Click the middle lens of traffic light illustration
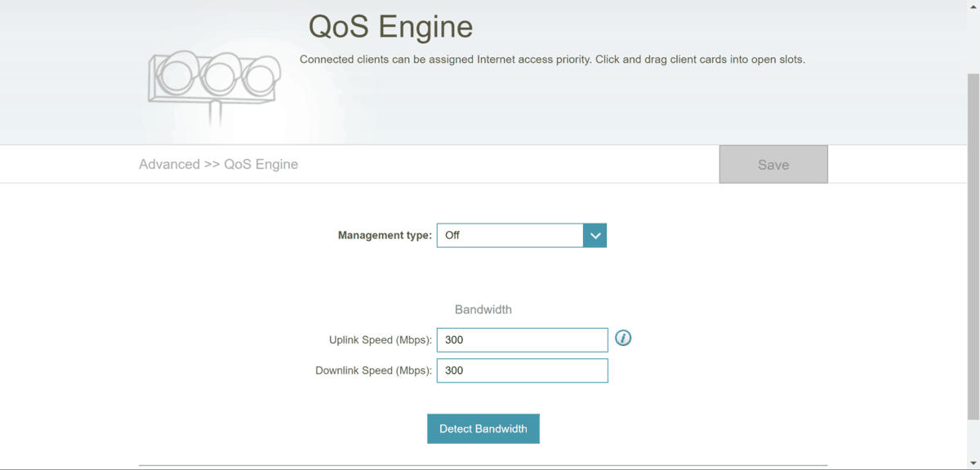980x470 pixels. pos(219,76)
